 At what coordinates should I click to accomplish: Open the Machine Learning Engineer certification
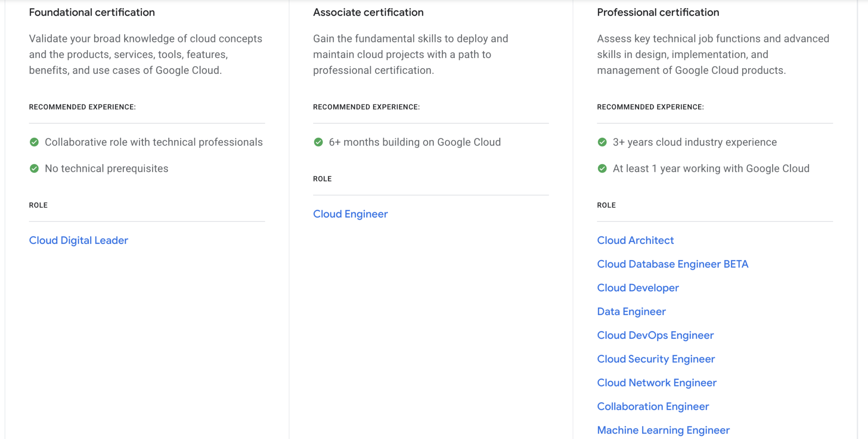click(x=663, y=430)
